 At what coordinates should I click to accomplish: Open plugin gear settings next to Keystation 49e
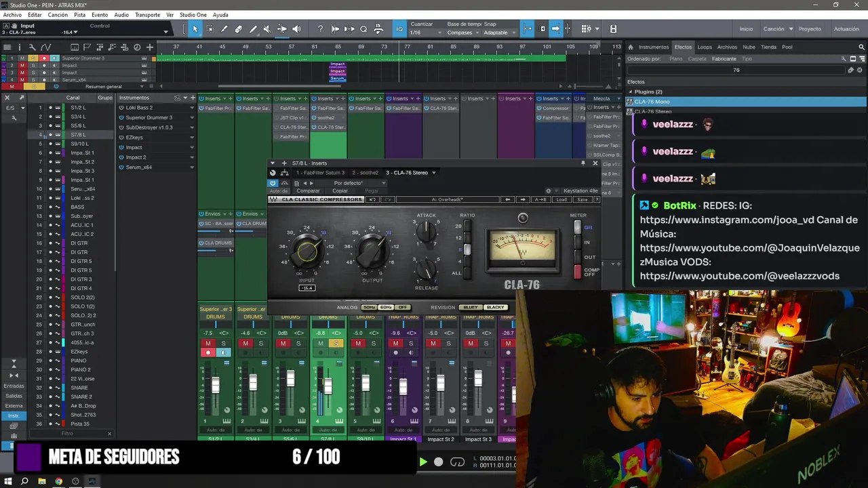click(549, 191)
